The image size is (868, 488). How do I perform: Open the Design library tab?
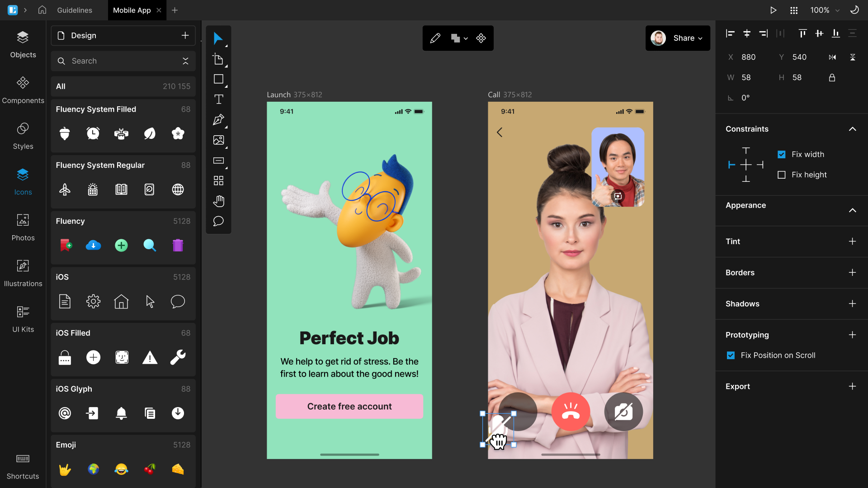click(x=84, y=35)
